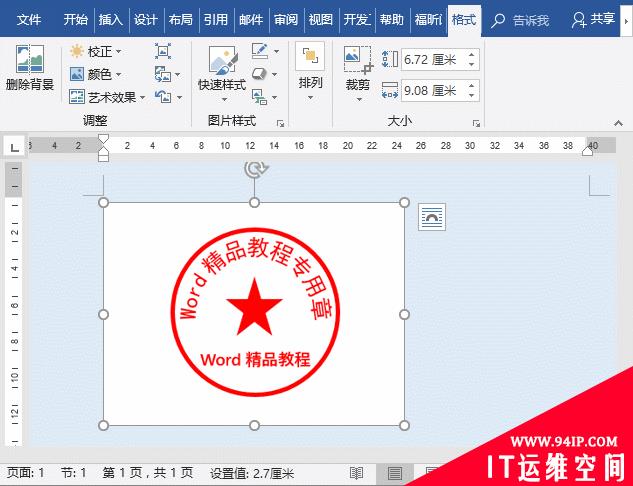Click 第 1 页, 共 1 页 status entry

click(147, 473)
